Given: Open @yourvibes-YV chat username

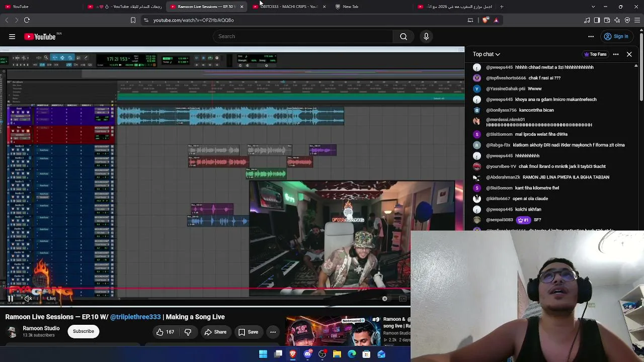Looking at the screenshot, I should [x=501, y=166].
